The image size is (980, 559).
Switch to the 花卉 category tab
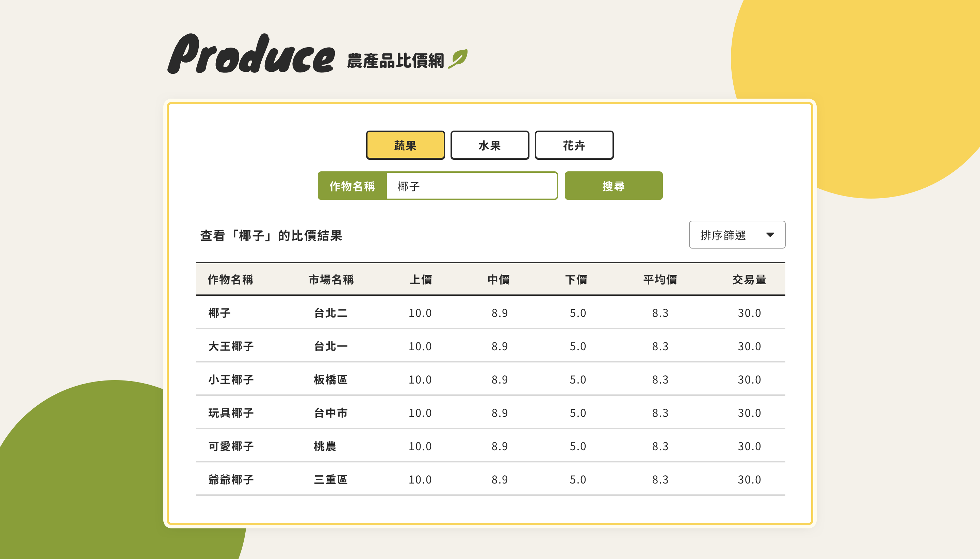coord(574,145)
